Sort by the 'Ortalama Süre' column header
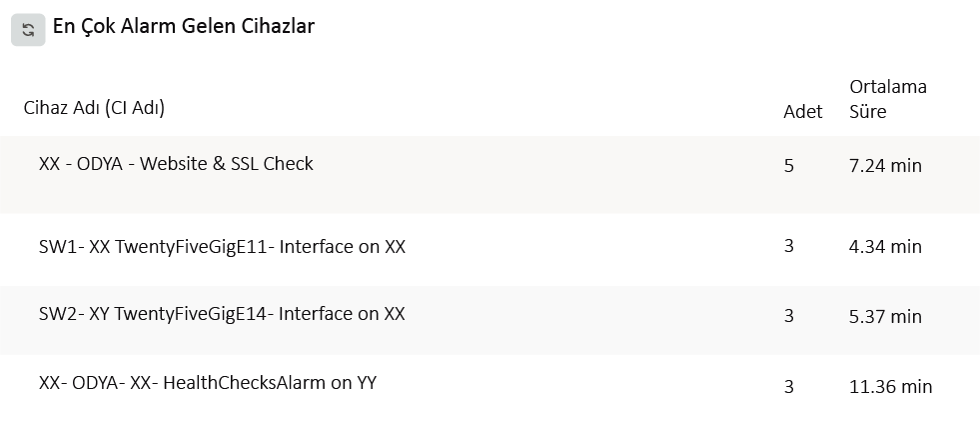Screen dimensions: 980x428 pos(887,99)
